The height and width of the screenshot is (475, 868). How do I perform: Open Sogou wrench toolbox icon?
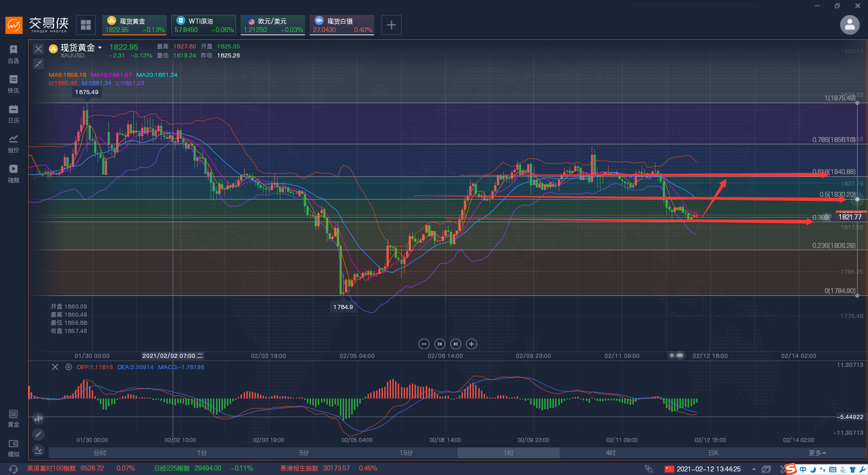tap(862, 469)
